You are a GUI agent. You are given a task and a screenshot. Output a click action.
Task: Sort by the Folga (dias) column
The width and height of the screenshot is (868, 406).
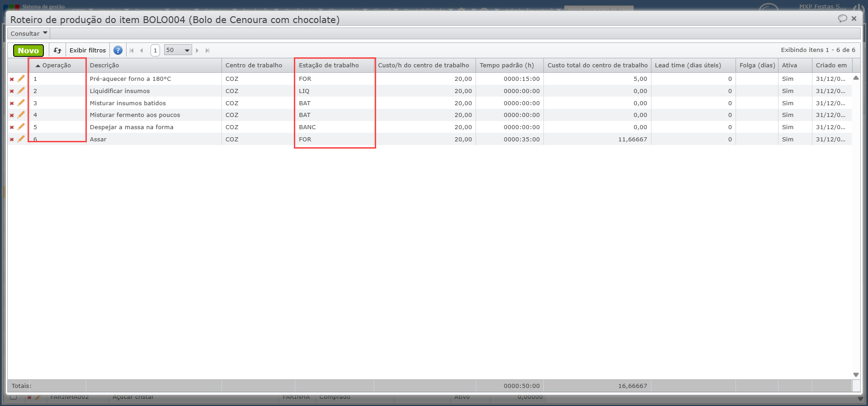click(757, 65)
